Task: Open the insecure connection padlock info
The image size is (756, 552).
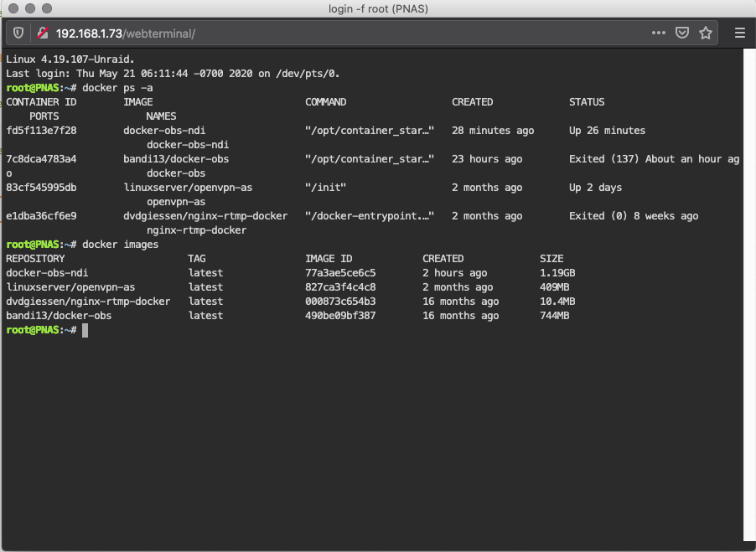Action: [41, 34]
